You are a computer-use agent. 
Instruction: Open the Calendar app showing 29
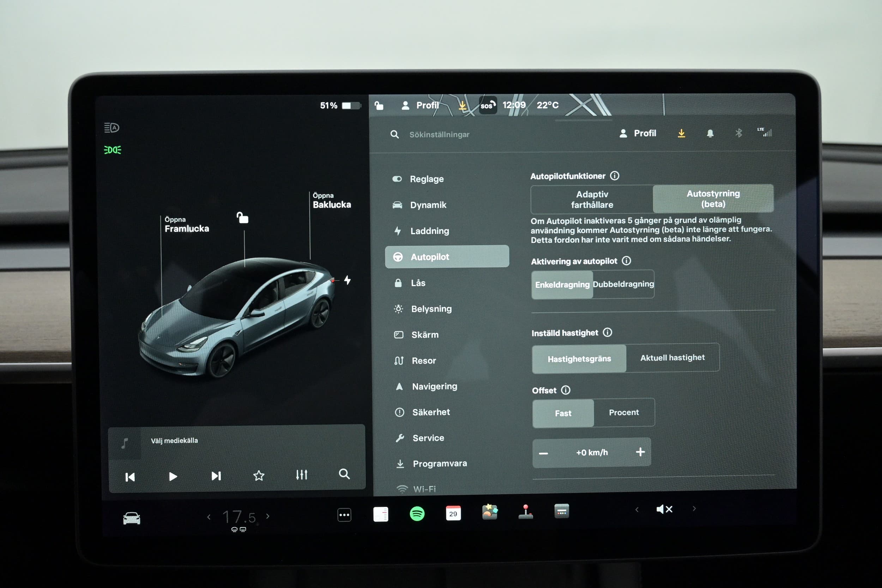click(453, 513)
